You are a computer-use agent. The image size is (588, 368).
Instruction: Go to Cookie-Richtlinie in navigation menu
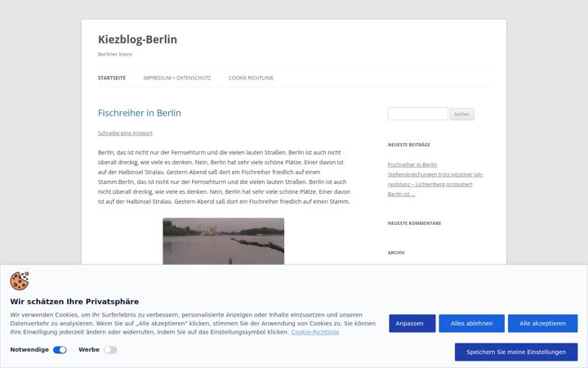(x=251, y=79)
